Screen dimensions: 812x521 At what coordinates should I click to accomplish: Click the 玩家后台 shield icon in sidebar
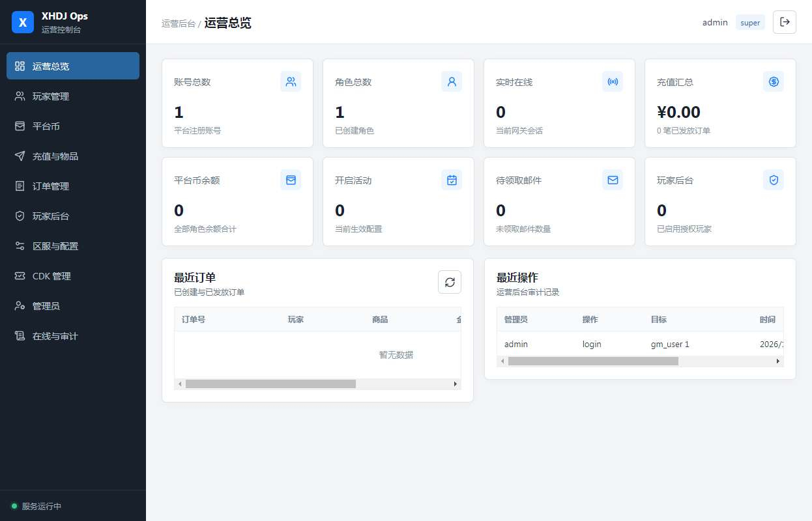pyautogui.click(x=20, y=216)
